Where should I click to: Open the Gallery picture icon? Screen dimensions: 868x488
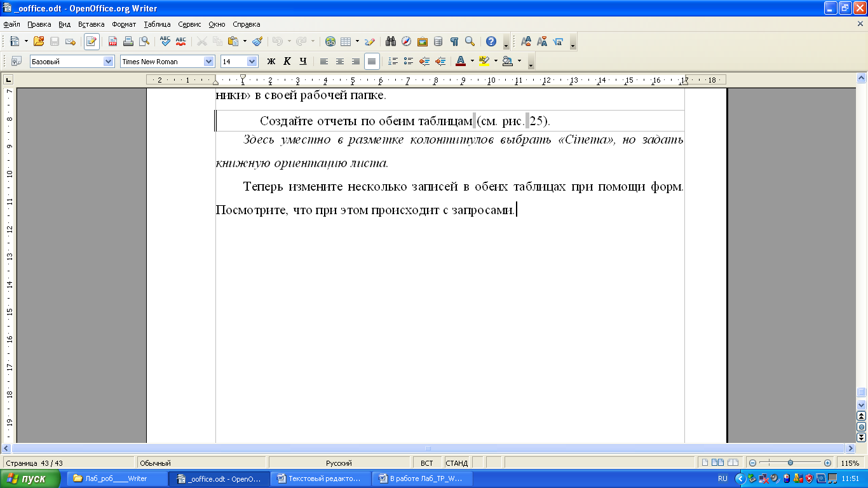(x=422, y=41)
